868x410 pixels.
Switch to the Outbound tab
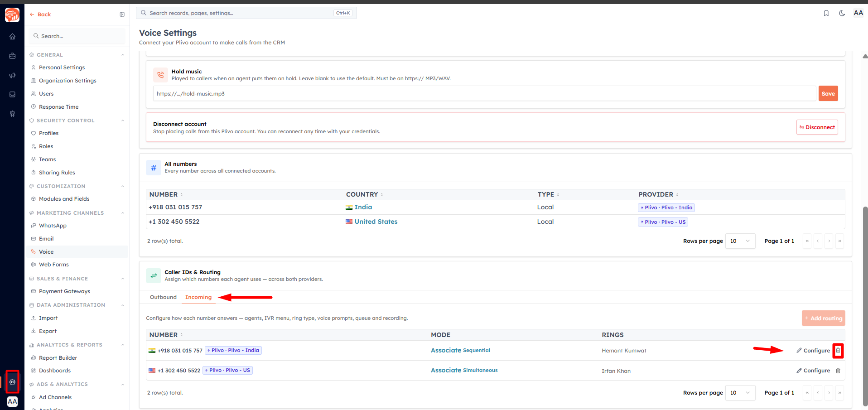point(163,297)
